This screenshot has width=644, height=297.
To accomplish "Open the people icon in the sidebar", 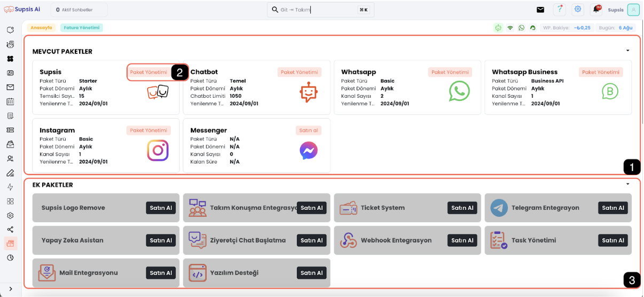I will (x=10, y=159).
